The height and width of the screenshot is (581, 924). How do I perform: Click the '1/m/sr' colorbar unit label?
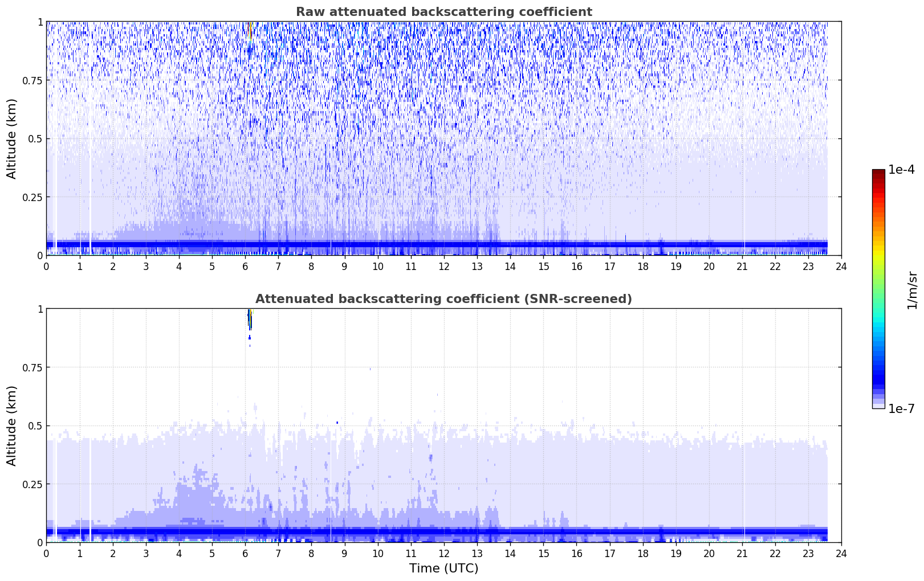click(x=912, y=290)
